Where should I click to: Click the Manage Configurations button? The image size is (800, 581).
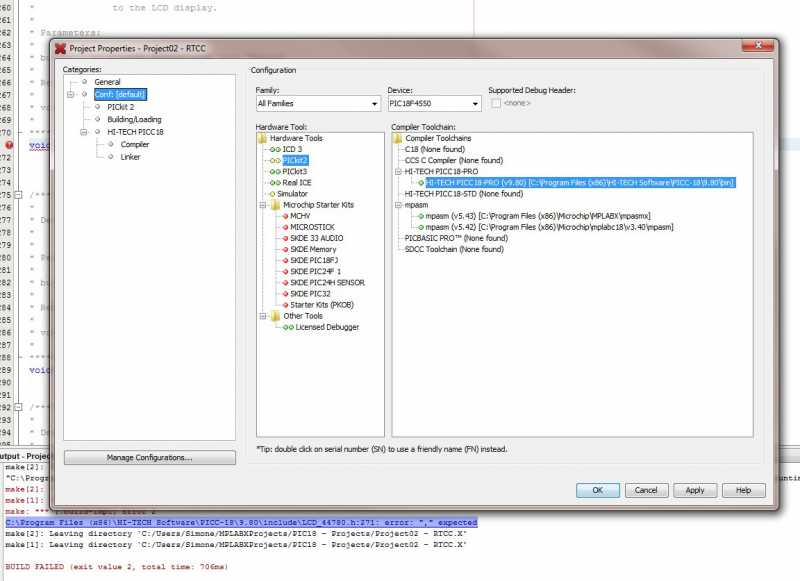[149, 458]
